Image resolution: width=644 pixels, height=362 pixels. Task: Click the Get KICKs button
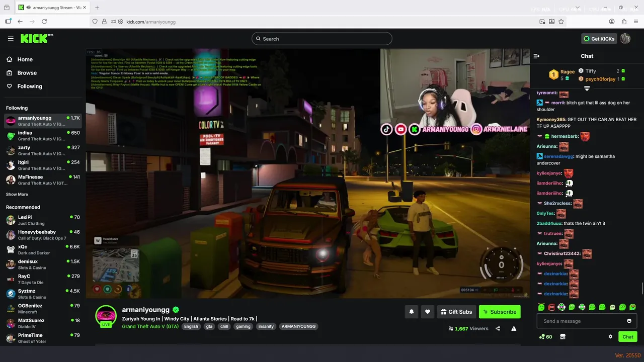pyautogui.click(x=599, y=39)
